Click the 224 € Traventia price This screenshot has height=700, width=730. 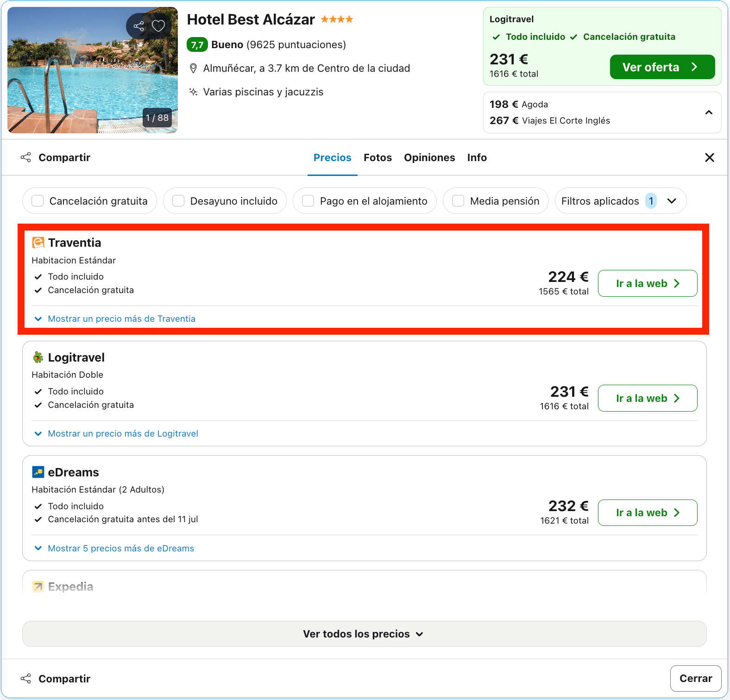pyautogui.click(x=568, y=277)
